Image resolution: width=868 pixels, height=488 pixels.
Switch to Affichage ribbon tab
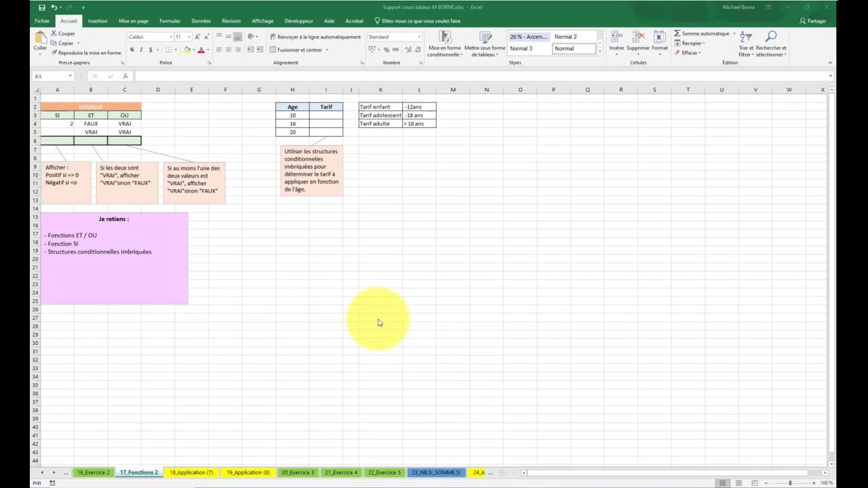click(x=262, y=21)
